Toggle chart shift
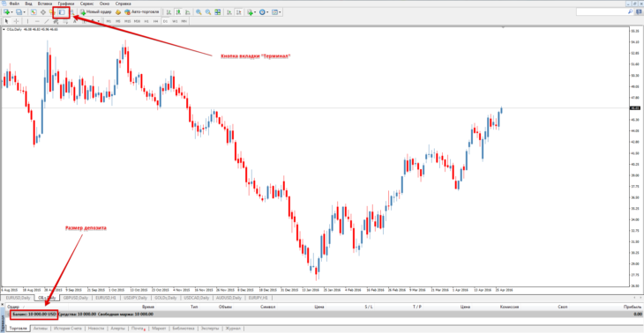The height and width of the screenshot is (333, 644). pos(238,12)
